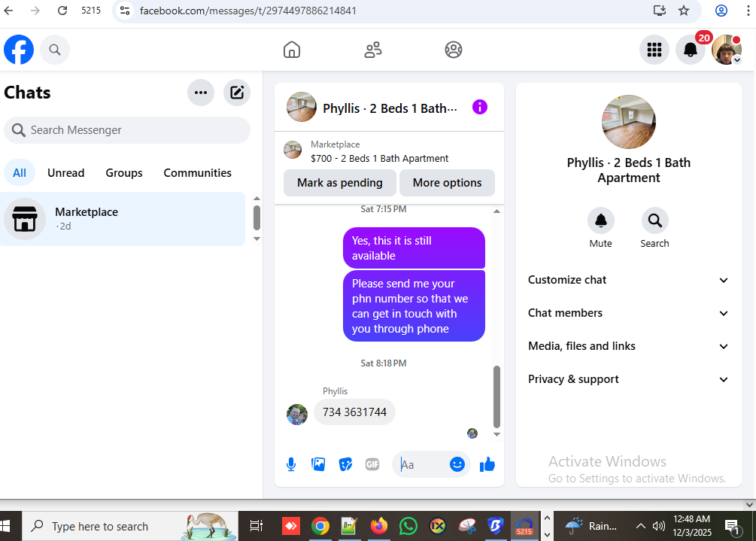Click the install app icon in address bar

click(x=659, y=11)
